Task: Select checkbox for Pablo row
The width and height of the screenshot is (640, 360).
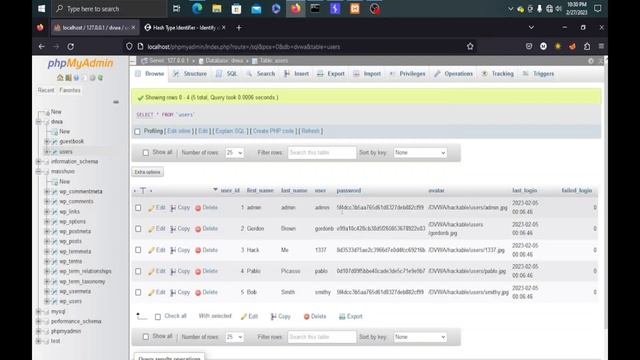Action: 138,271
